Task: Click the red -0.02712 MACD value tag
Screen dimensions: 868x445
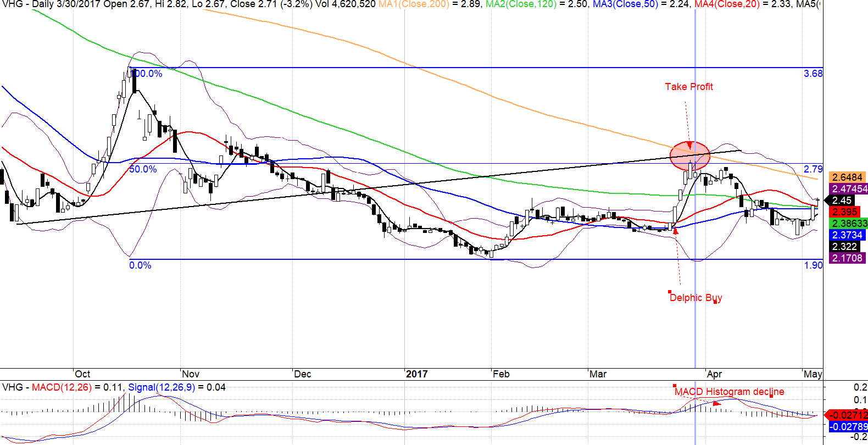Action: (x=848, y=415)
